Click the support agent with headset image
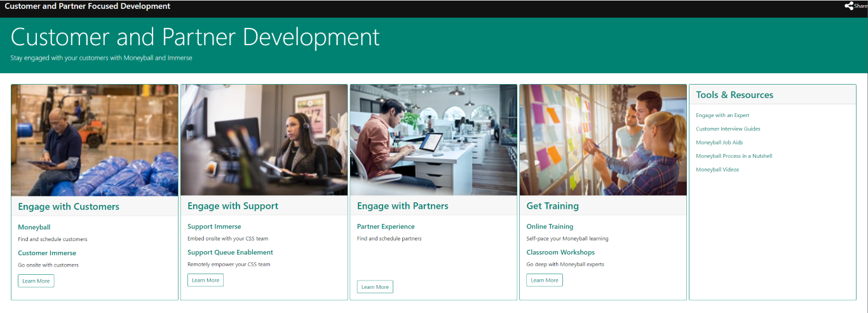Screen dimensions: 868x313 [x=264, y=140]
